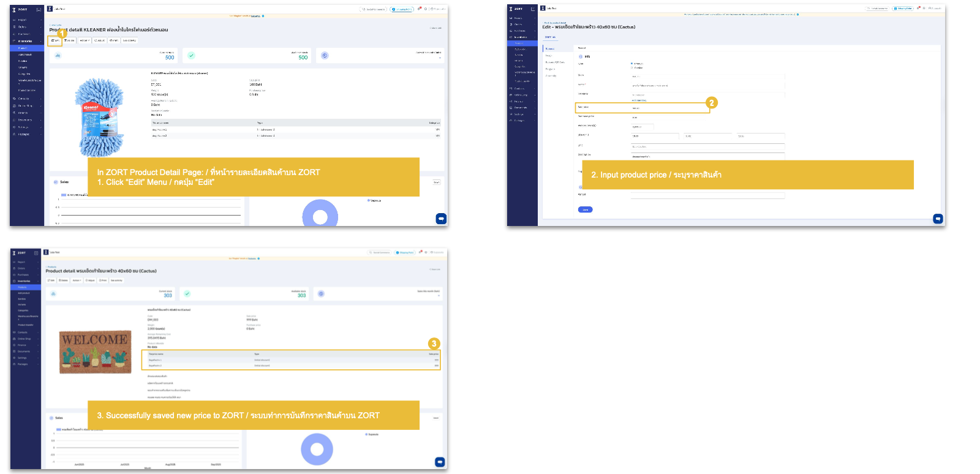The height and width of the screenshot is (474, 980).
Task: Open the Category dropdown on the Edit page
Action: [707, 95]
